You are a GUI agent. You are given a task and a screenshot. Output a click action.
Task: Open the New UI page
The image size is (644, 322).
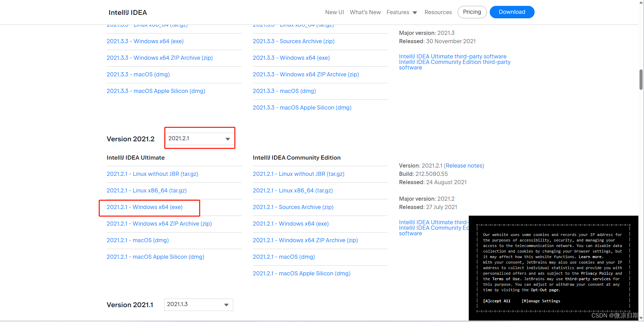click(x=334, y=12)
